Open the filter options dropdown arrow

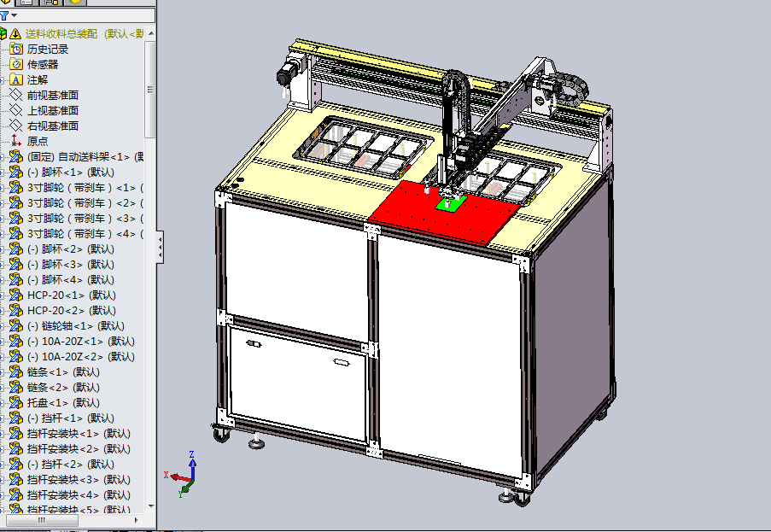pyautogui.click(x=14, y=15)
